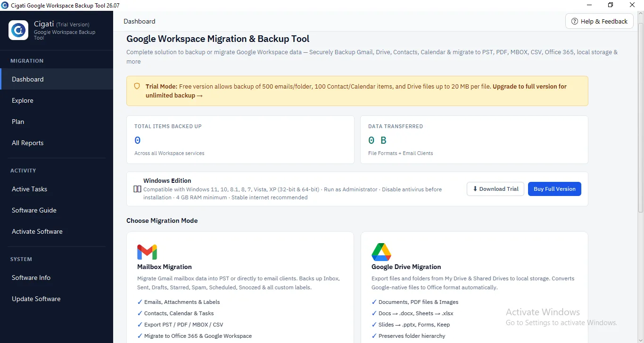The width and height of the screenshot is (644, 343).
Task: Click 'Preserves folder hierarchy' feature line
Action: coord(408,336)
